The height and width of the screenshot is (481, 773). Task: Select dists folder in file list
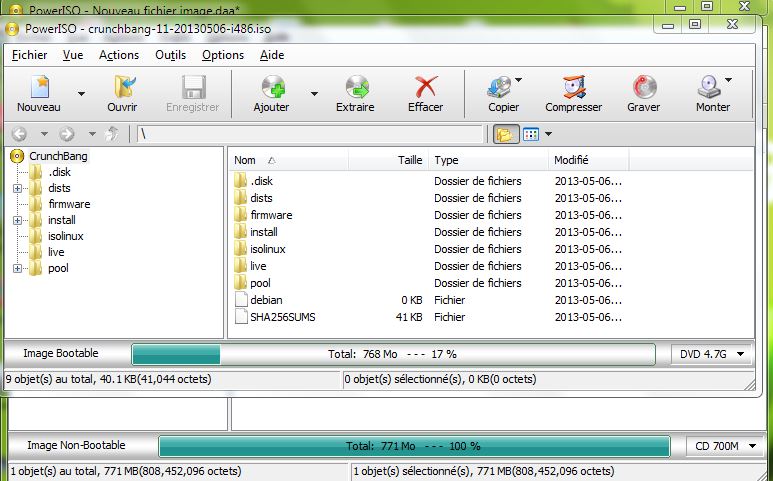(x=261, y=198)
